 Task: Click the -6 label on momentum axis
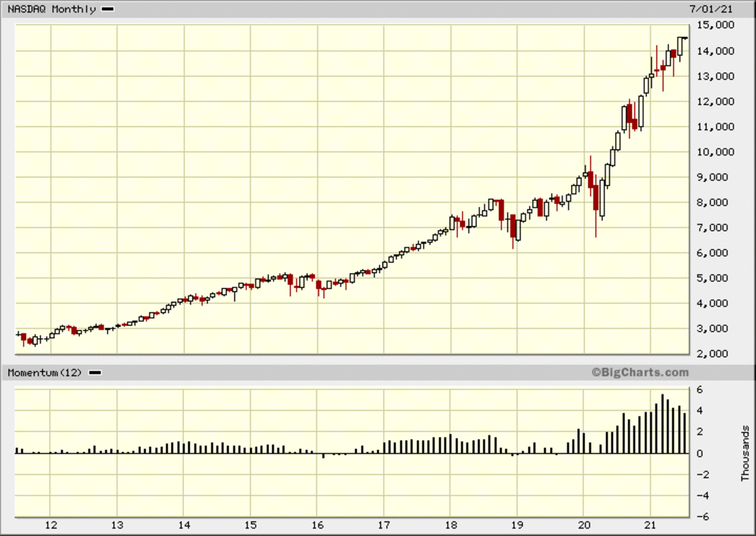(x=699, y=516)
